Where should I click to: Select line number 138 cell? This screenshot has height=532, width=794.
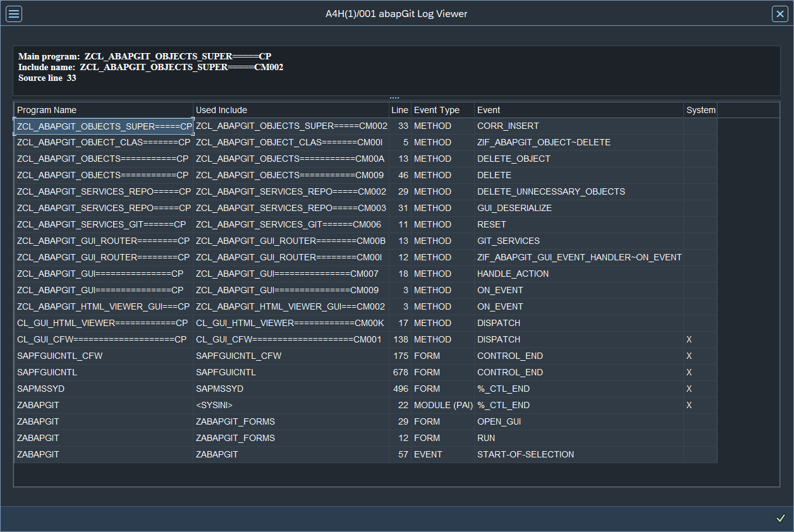click(400, 339)
